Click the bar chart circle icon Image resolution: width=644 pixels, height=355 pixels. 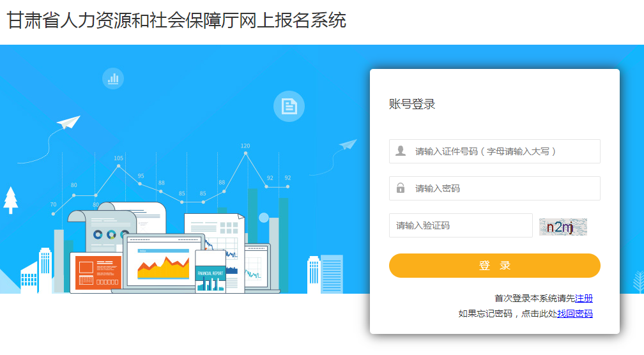tap(113, 79)
